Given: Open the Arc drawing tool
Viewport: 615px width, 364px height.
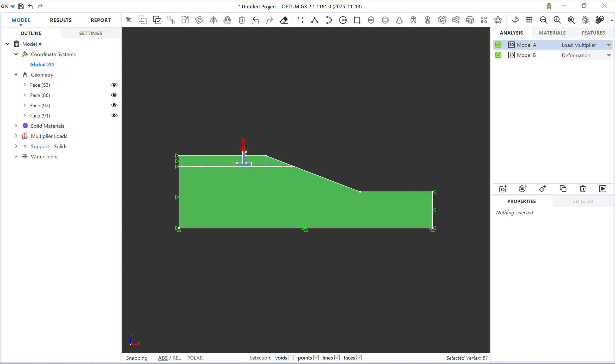Looking at the screenshot, I should (x=328, y=20).
